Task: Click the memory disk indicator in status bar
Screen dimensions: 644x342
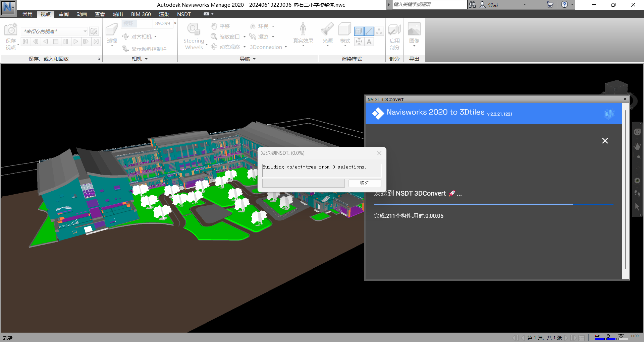Action: (x=611, y=337)
